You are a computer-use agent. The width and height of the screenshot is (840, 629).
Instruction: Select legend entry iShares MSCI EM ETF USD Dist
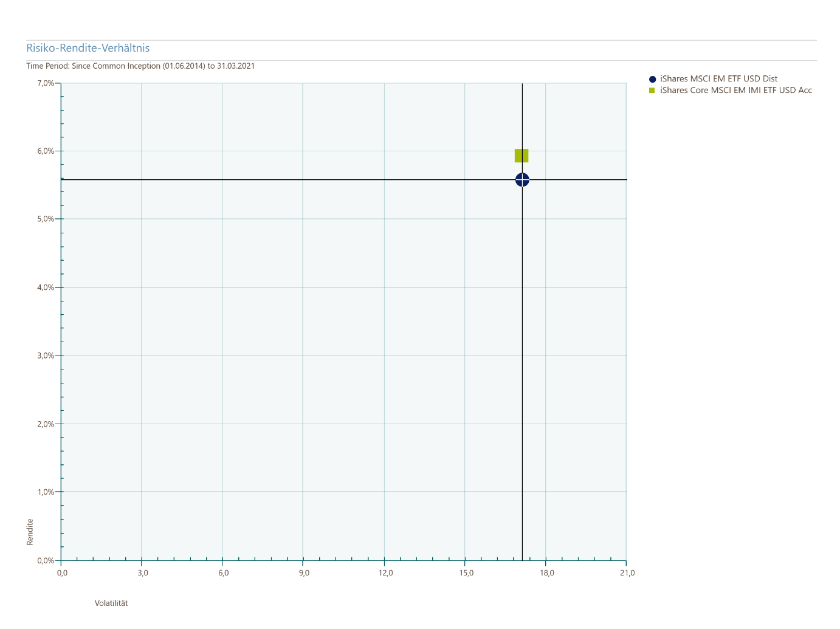(718, 79)
